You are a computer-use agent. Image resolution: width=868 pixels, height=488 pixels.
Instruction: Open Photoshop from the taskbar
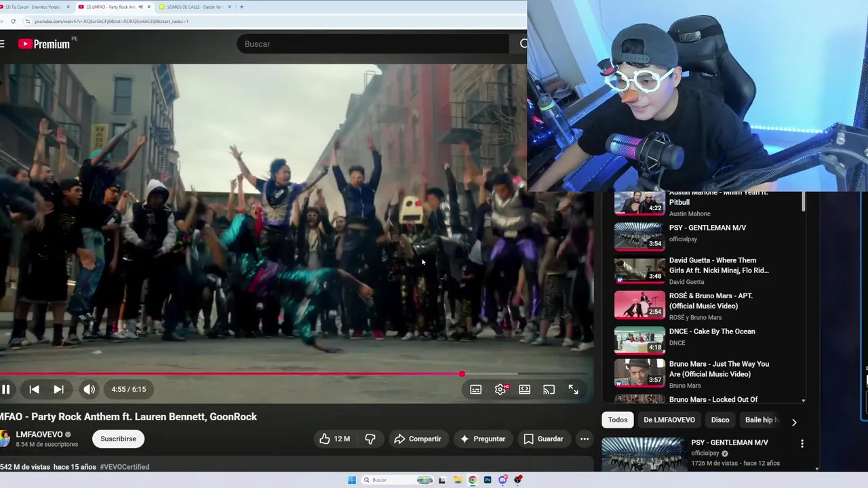click(x=488, y=480)
